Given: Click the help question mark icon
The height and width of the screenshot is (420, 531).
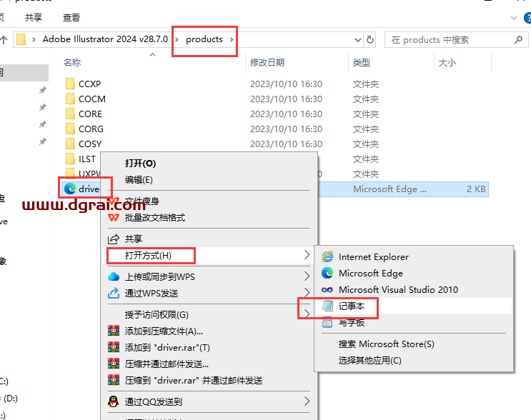Looking at the screenshot, I should click(527, 18).
